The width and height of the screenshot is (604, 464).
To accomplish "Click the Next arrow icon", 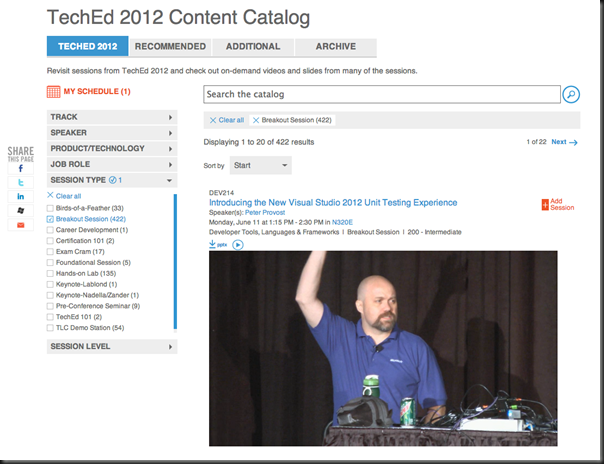I will (573, 142).
